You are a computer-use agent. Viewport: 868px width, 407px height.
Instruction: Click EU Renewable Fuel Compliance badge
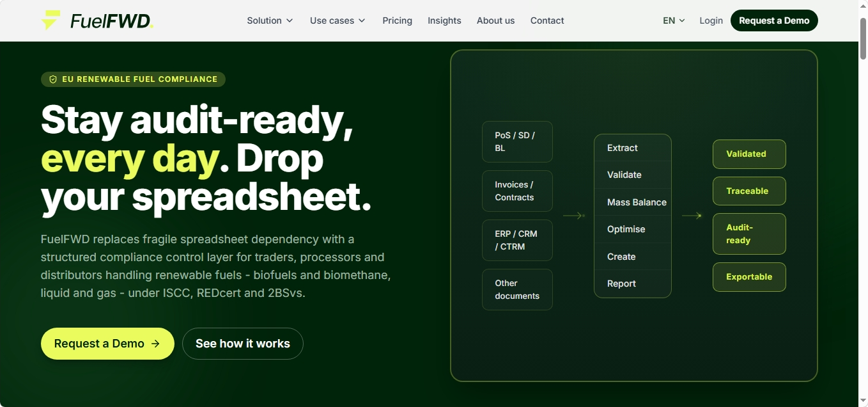[133, 79]
